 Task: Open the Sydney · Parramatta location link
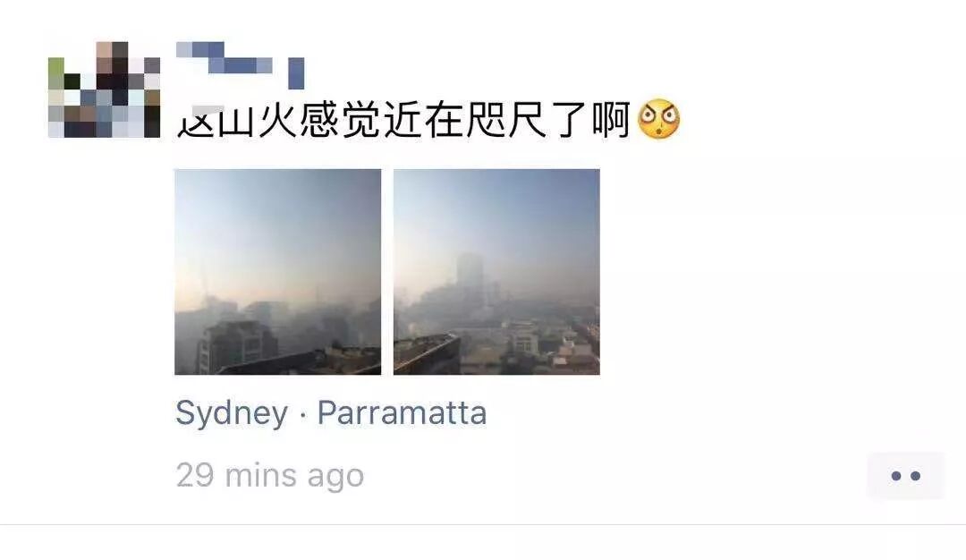point(331,412)
